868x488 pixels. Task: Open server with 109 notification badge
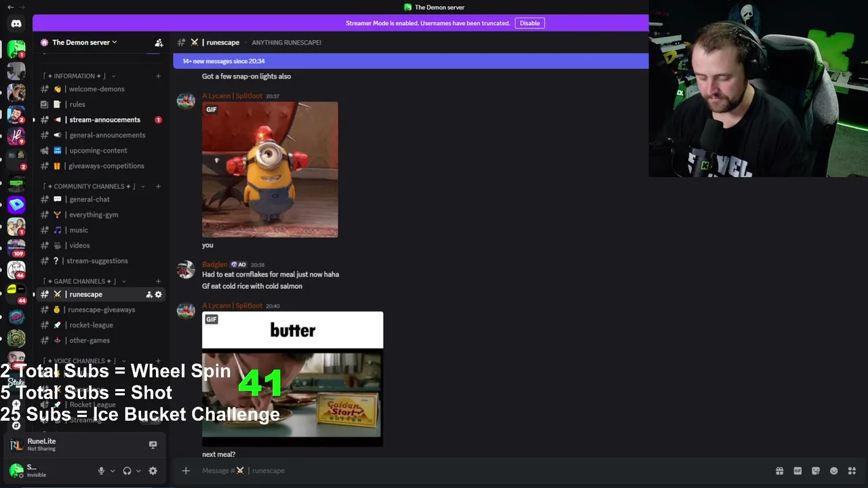coord(16,248)
